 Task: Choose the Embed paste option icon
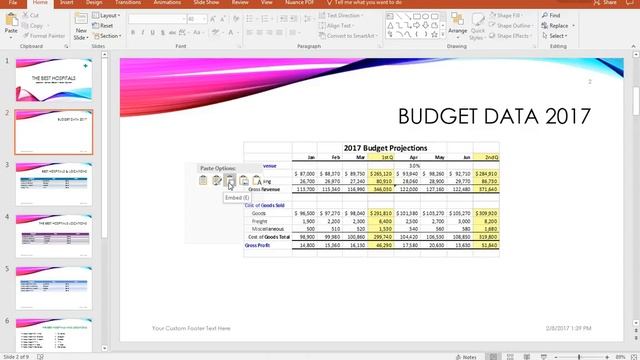230,180
